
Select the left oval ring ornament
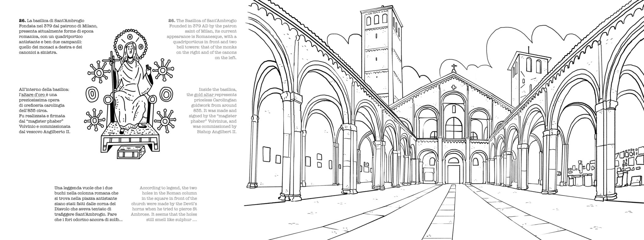(92, 94)
